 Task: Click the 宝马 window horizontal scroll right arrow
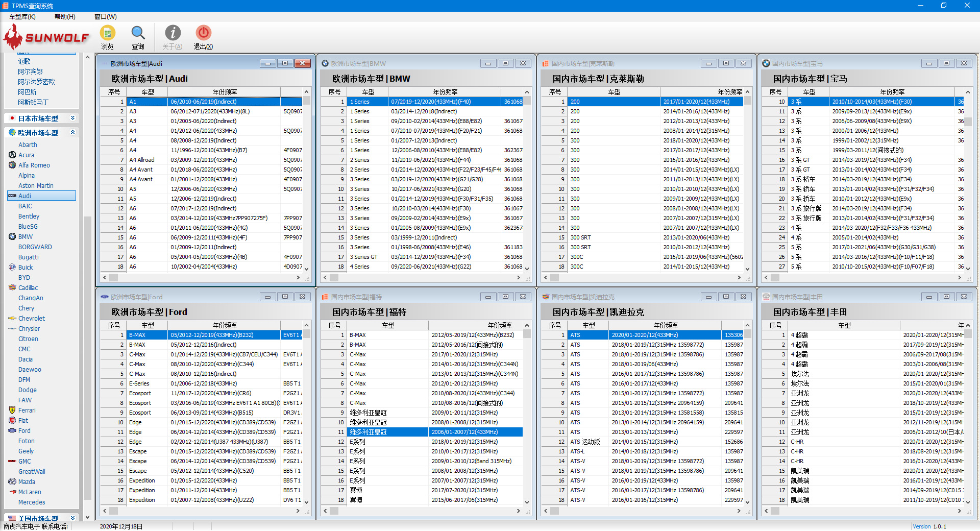pyautogui.click(x=960, y=278)
